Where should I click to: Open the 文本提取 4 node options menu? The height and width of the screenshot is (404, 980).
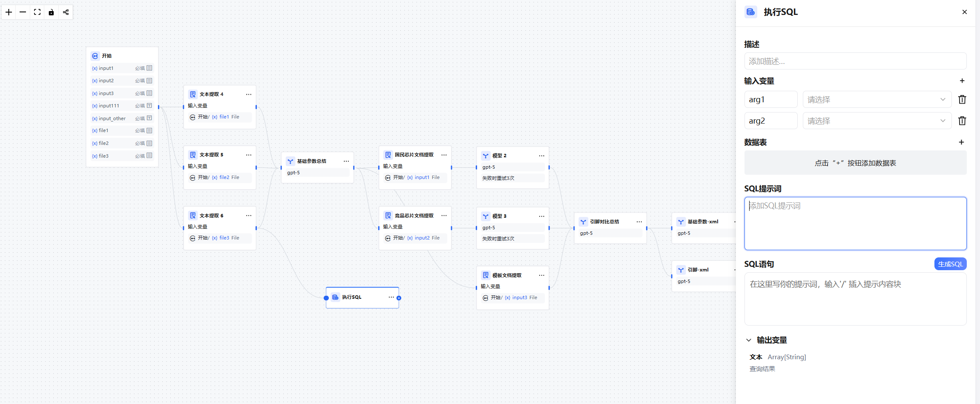pos(249,94)
